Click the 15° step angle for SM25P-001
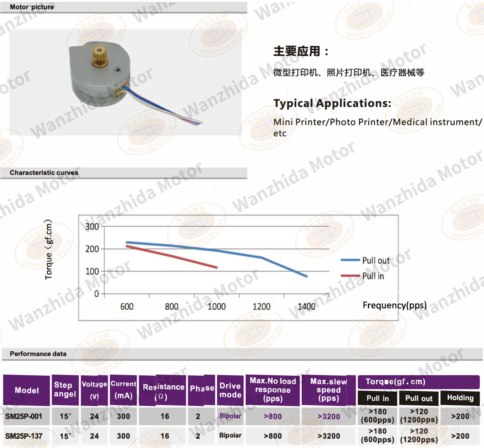 pyautogui.click(x=65, y=416)
